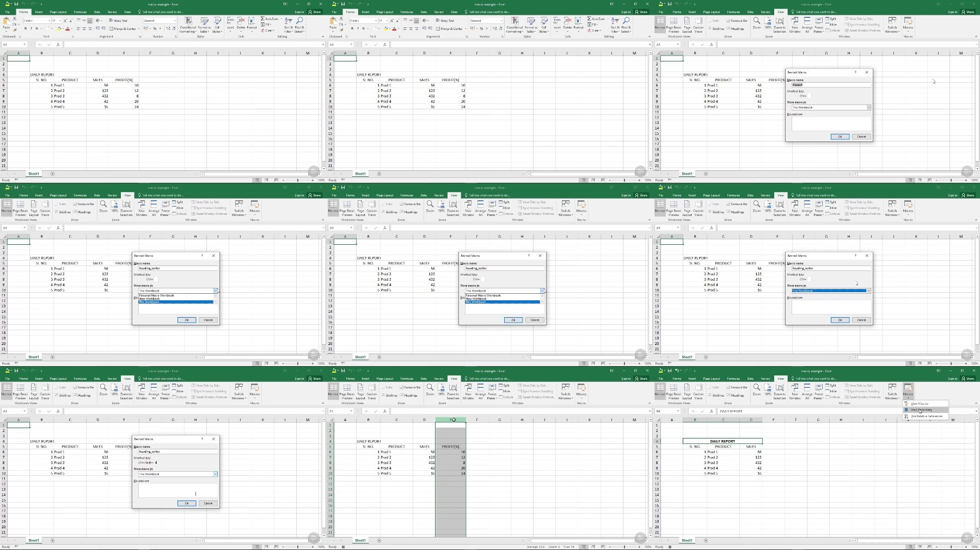This screenshot has width=980, height=550.
Task: Click Sign in where column E is selected
Action: pyautogui.click(x=626, y=379)
